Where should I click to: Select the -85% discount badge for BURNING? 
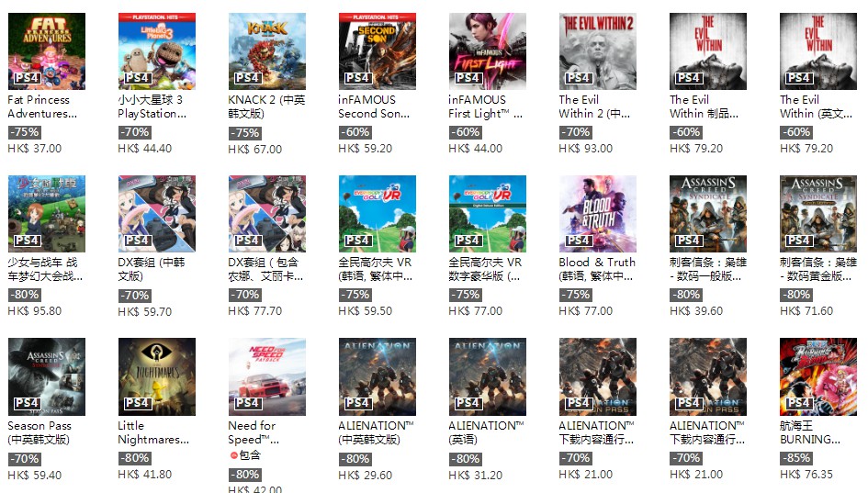coord(796,458)
